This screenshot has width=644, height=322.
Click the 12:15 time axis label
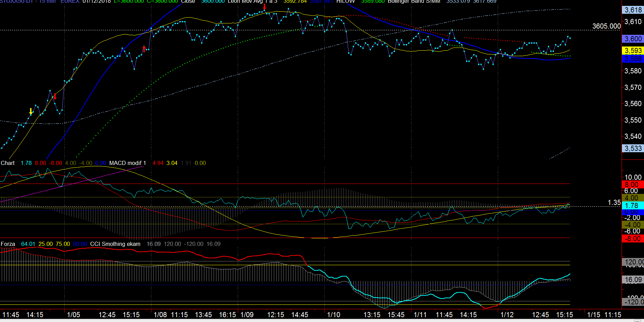276,315
